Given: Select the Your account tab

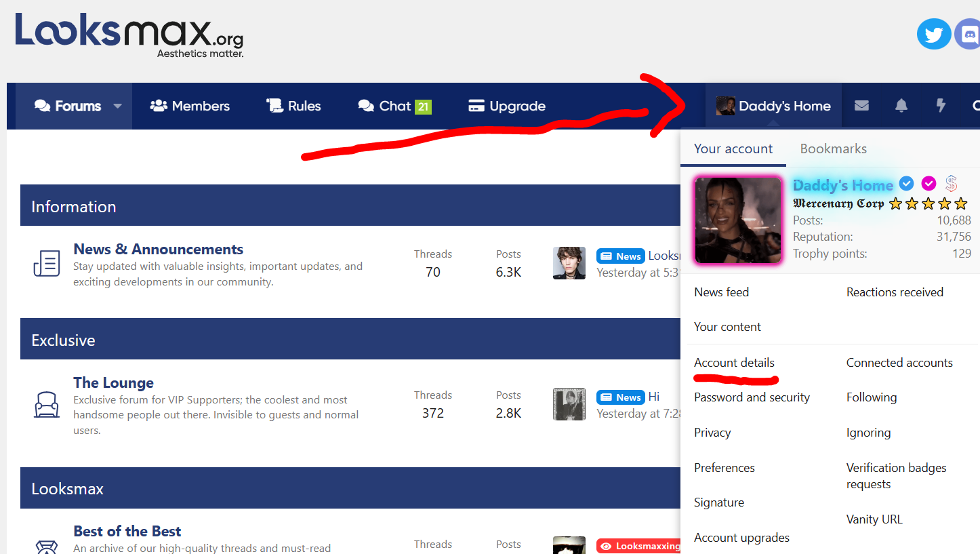Looking at the screenshot, I should point(733,149).
